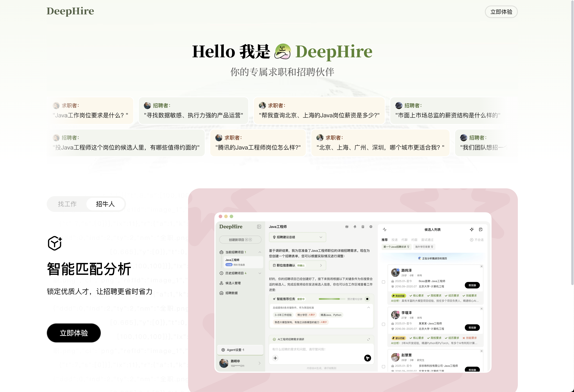Click the sparkle AI icon in 候选人列表 header
This screenshot has height=392, width=574.
[x=472, y=229]
